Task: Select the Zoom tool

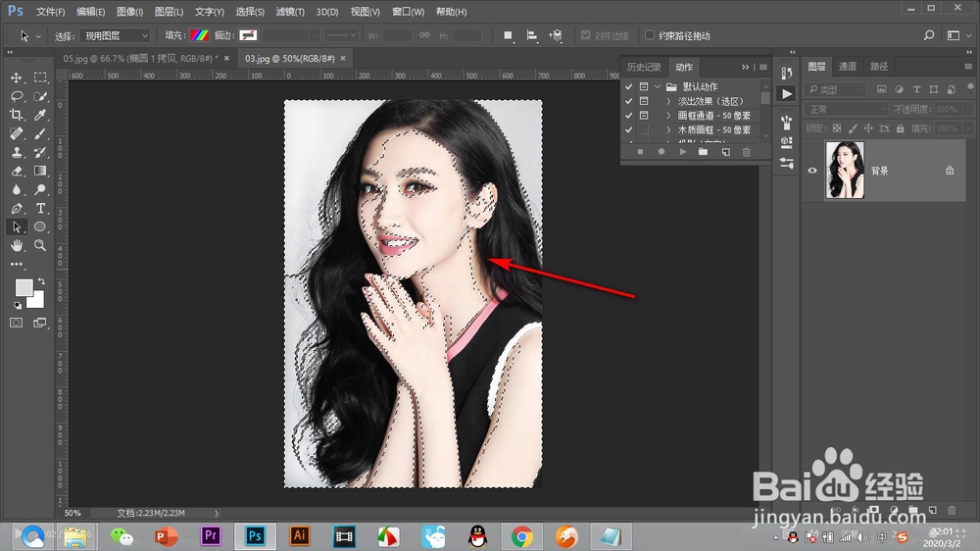Action: click(40, 245)
